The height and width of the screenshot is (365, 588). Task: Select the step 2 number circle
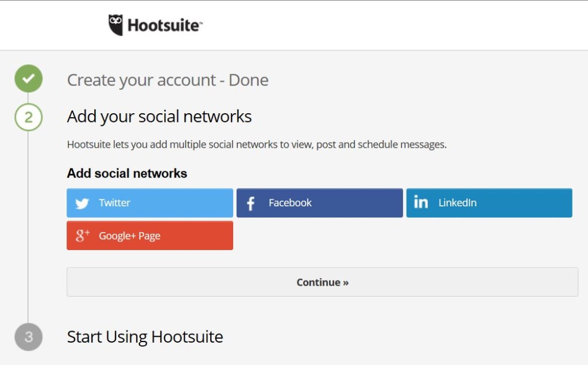(29, 117)
